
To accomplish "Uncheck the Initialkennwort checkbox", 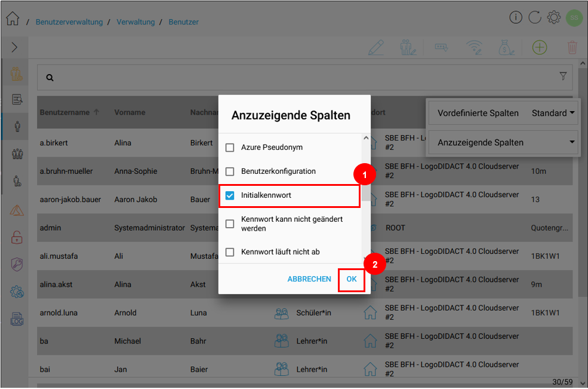I will (230, 195).
